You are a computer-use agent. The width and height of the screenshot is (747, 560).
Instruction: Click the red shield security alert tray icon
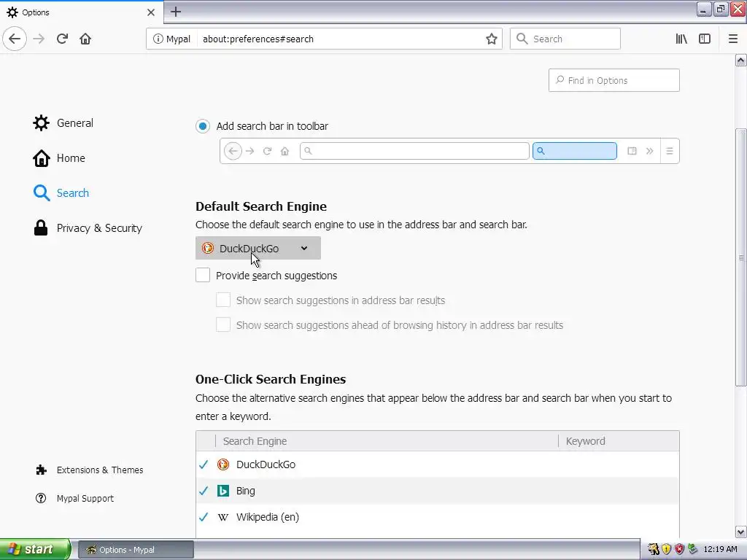click(679, 550)
